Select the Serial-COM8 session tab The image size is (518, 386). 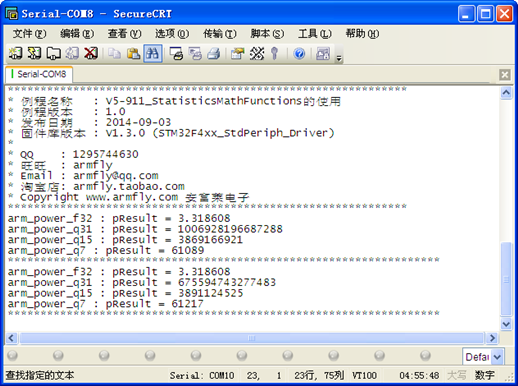pos(39,74)
